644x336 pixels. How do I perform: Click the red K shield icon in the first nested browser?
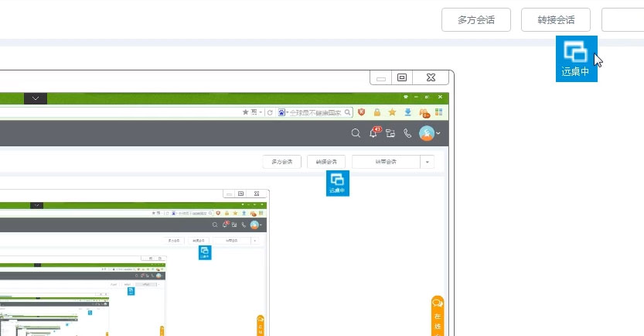click(362, 111)
